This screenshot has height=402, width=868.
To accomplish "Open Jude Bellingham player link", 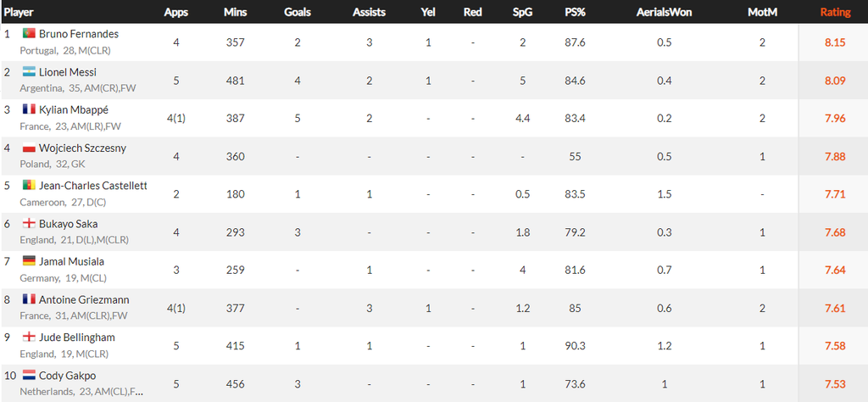I will [77, 338].
